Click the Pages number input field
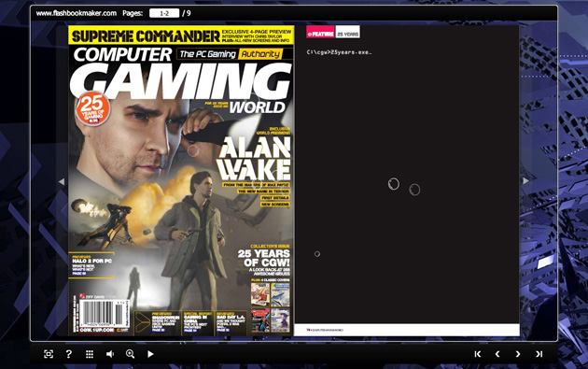 pyautogui.click(x=164, y=13)
